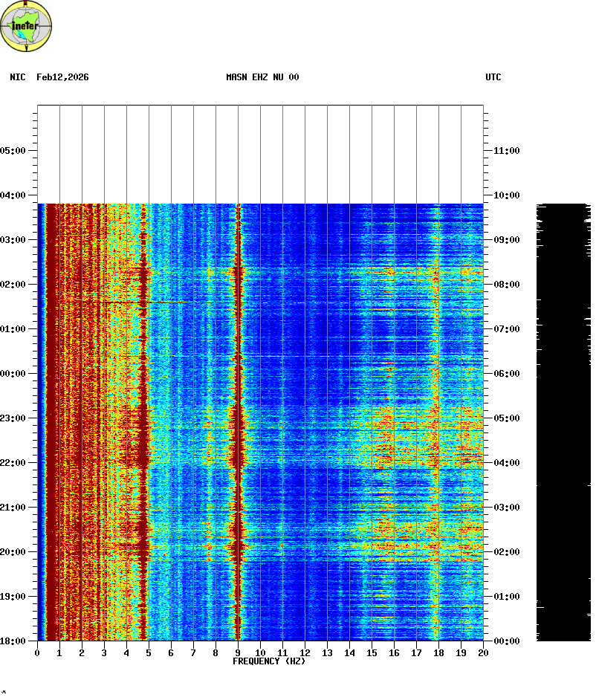Screen dimensions: 596x700
Task: Click the NIC network label
Action: [17, 77]
